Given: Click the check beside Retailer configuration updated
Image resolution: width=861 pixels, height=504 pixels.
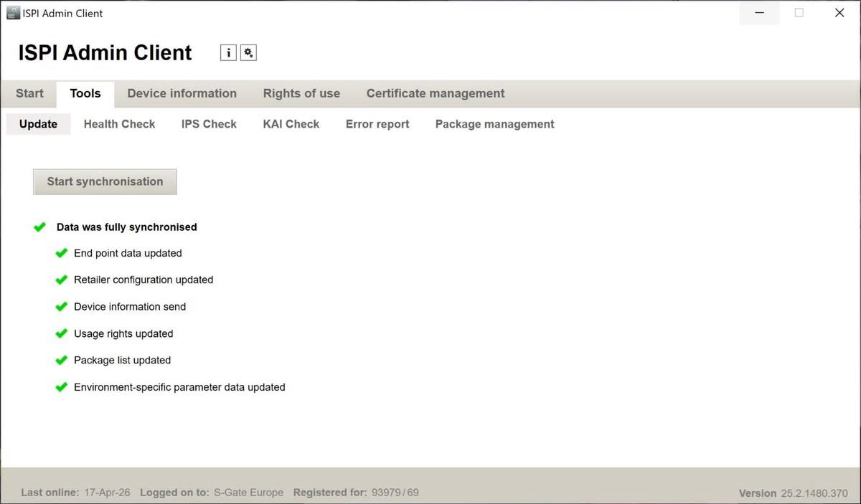Looking at the screenshot, I should click(x=61, y=280).
